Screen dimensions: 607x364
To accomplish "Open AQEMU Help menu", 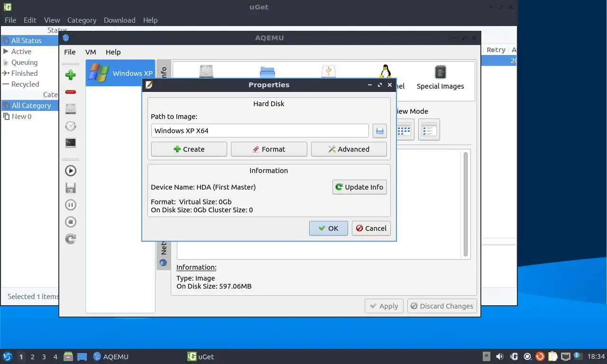I will click(113, 52).
